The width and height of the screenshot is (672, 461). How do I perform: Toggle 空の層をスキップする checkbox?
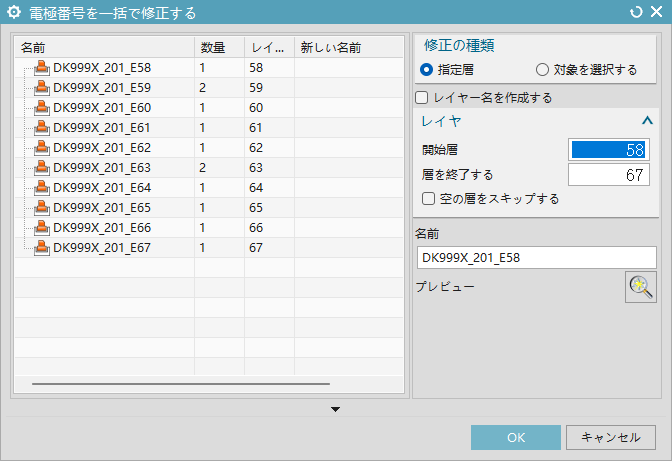(429, 198)
